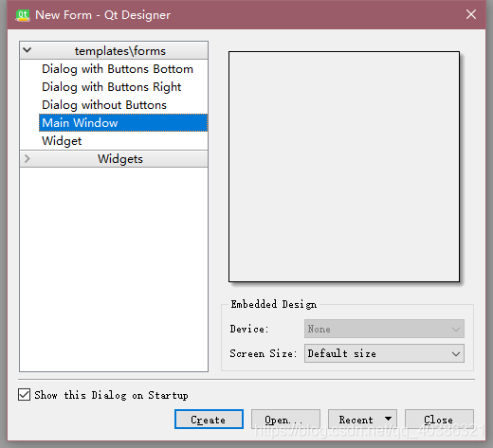
Task: Click the Device: label
Action: pos(249,329)
